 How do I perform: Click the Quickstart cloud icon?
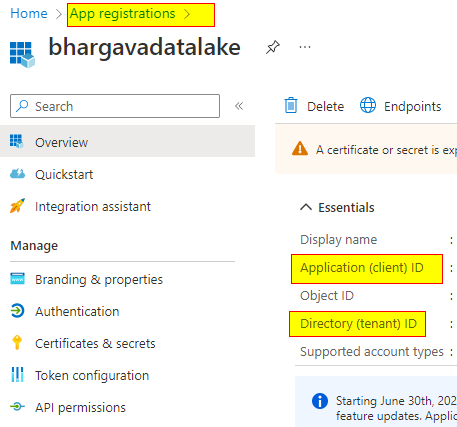click(x=17, y=174)
